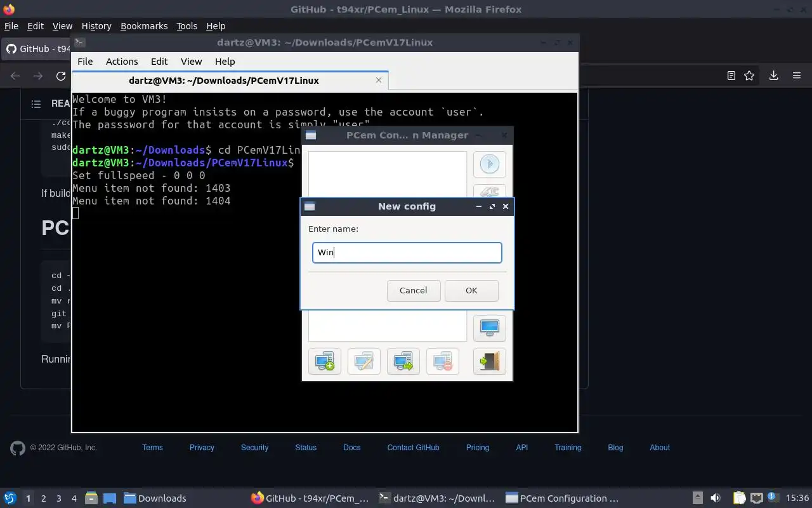
Task: Click the copy config arrow icon
Action: (403, 361)
